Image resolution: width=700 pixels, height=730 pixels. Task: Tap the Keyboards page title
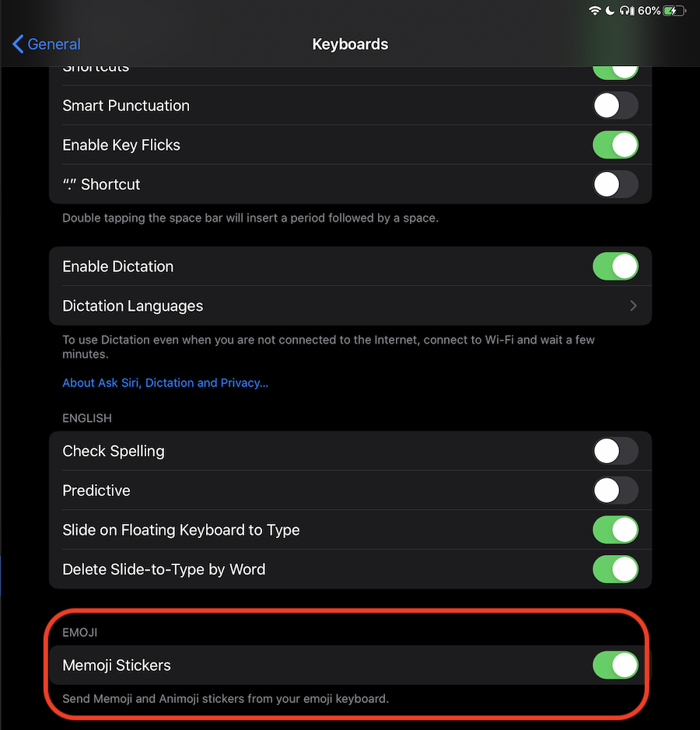pyautogui.click(x=350, y=44)
